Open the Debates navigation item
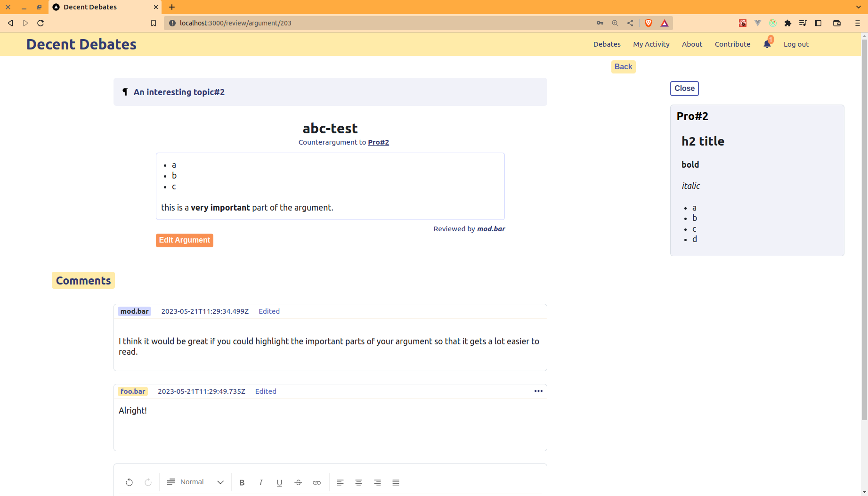 pos(607,44)
